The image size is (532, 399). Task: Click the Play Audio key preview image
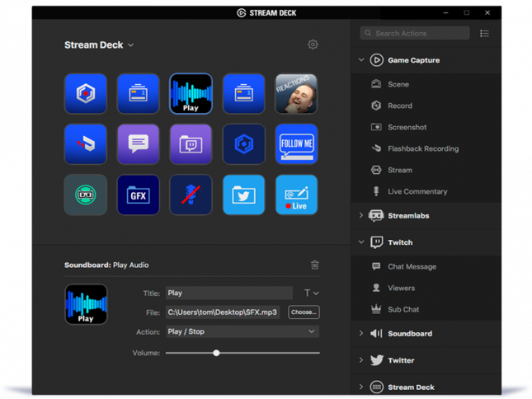click(x=86, y=304)
